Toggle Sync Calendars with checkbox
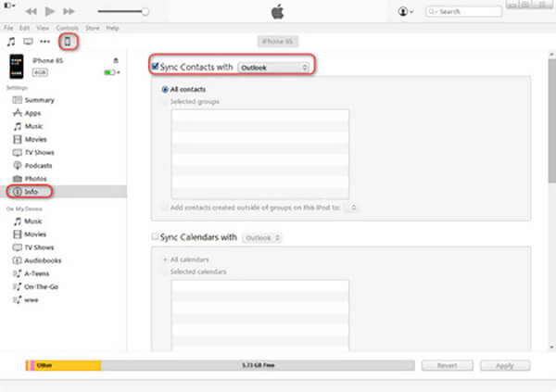Viewport: 556px width, 392px height. pyautogui.click(x=155, y=236)
